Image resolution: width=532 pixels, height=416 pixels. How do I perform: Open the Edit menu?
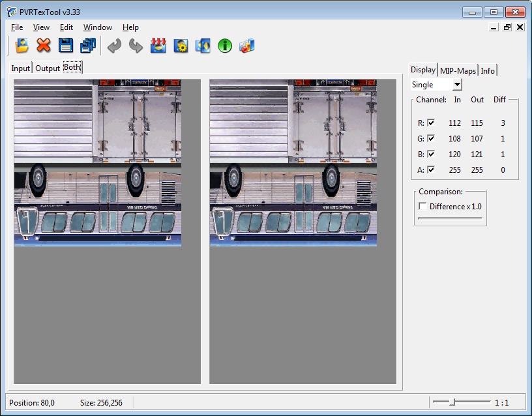pos(66,27)
